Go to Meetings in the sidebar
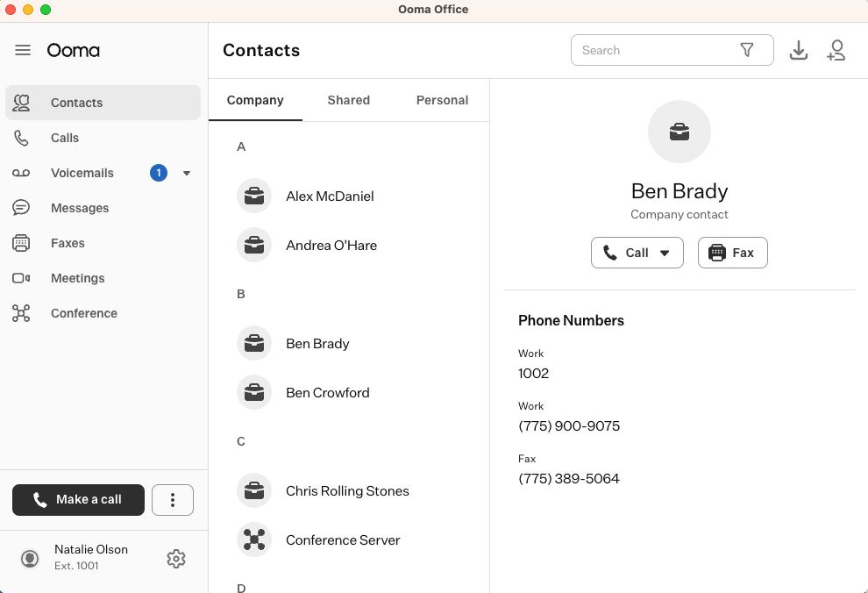 (x=77, y=278)
